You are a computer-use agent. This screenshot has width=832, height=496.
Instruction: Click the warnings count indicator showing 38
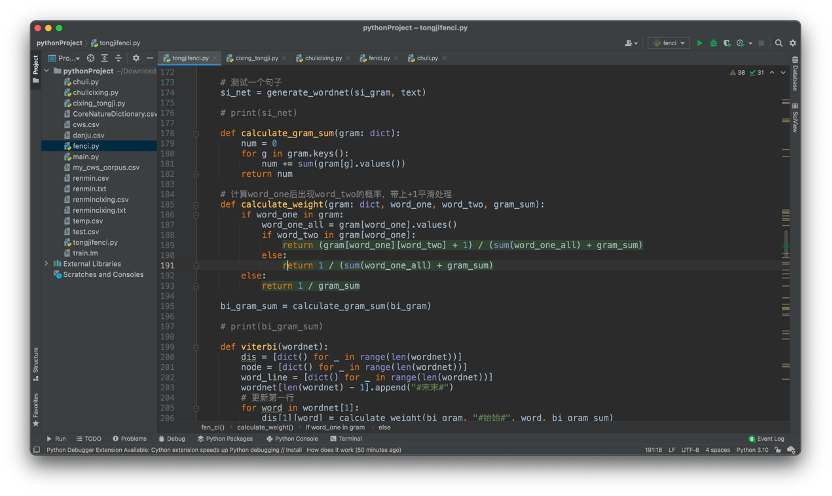(738, 73)
